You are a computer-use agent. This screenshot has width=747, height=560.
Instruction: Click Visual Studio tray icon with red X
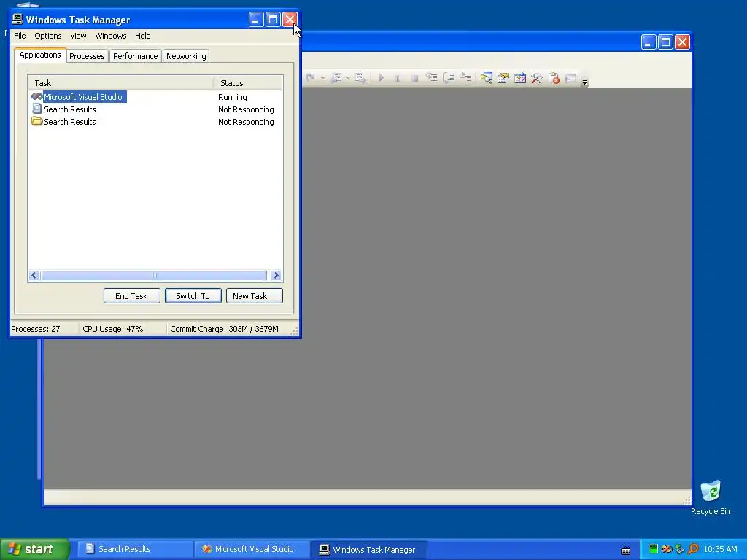pos(667,549)
